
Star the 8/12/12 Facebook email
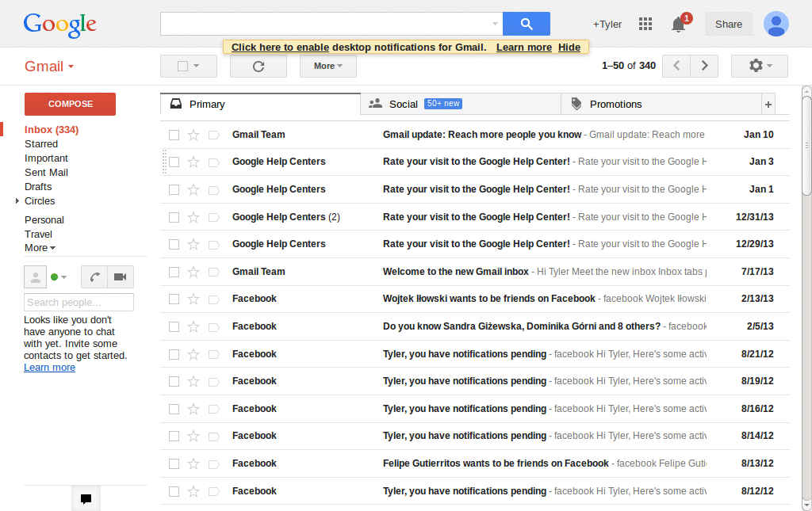193,491
